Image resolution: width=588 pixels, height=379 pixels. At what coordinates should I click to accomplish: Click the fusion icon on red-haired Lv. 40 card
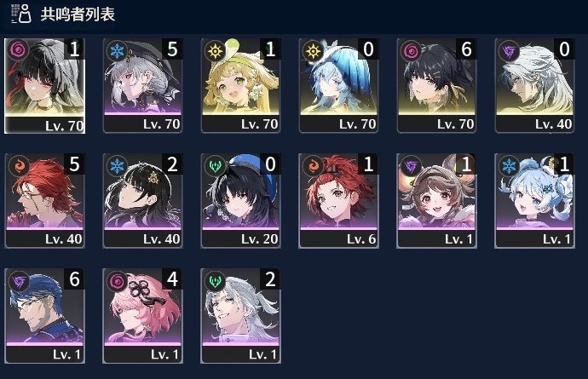[x=19, y=165]
